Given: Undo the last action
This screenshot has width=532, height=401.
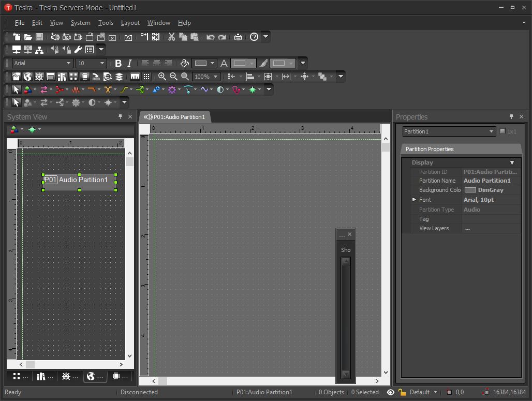Looking at the screenshot, I should [x=210, y=37].
